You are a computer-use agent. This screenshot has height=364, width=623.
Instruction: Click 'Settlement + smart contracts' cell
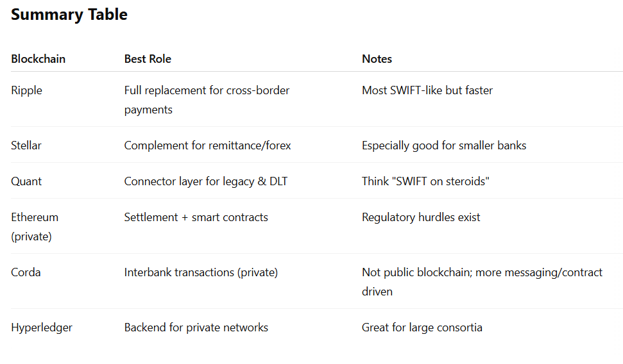pos(196,217)
